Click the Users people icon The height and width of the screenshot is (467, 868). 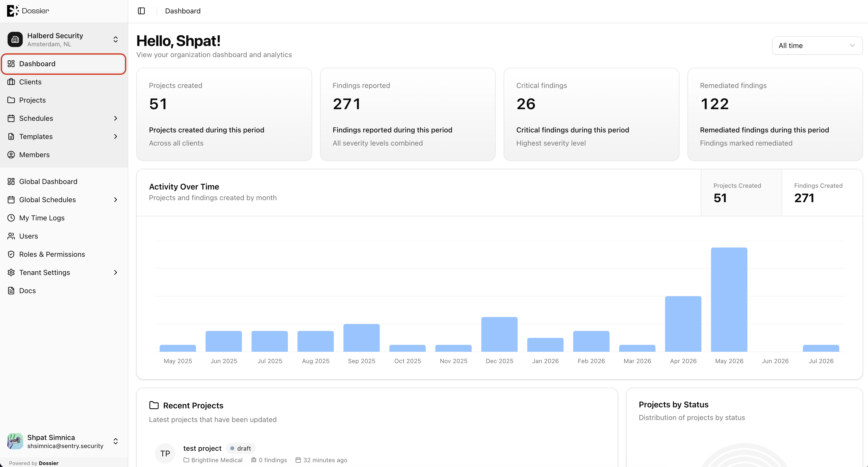pyautogui.click(x=11, y=236)
